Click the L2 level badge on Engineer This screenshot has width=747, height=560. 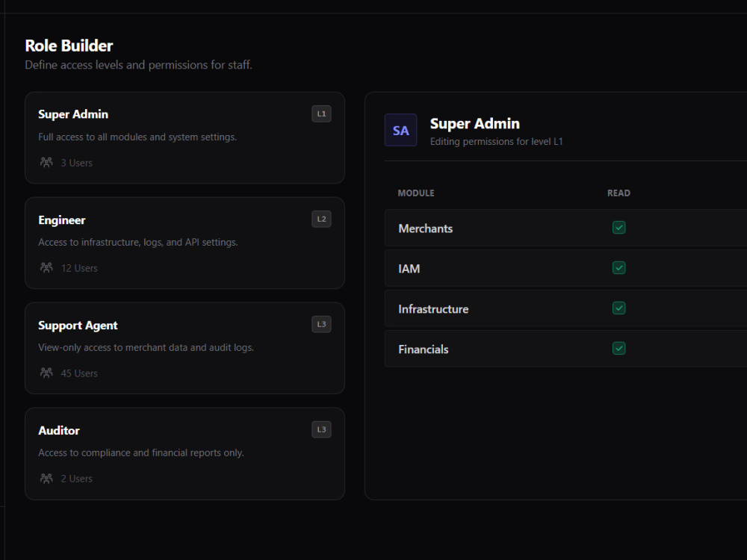click(321, 219)
